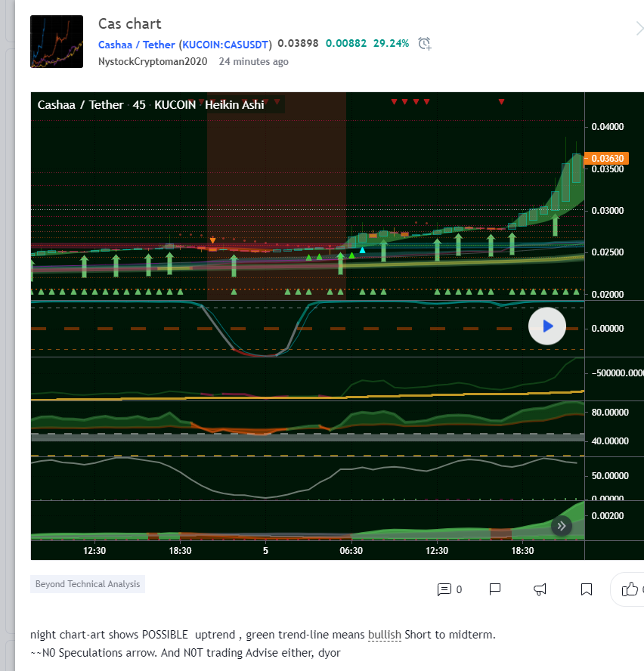Click the 06:30 time axis label
The width and height of the screenshot is (644, 671).
351,551
